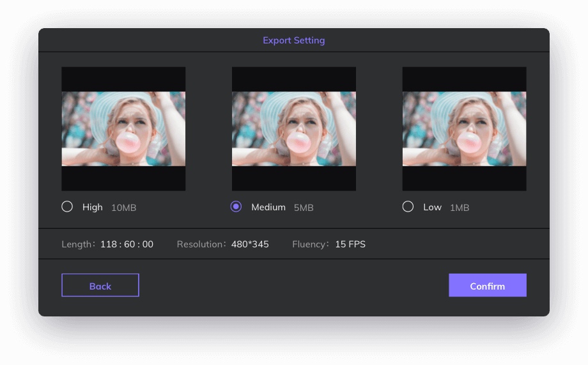Select the Medium quality radio button
Image resolution: width=588 pixels, height=365 pixels.
click(x=236, y=207)
